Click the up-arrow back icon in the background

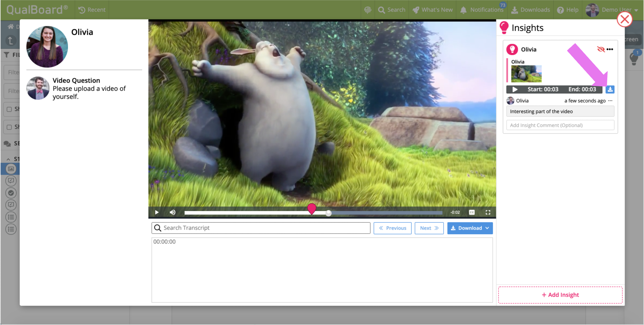tap(10, 41)
